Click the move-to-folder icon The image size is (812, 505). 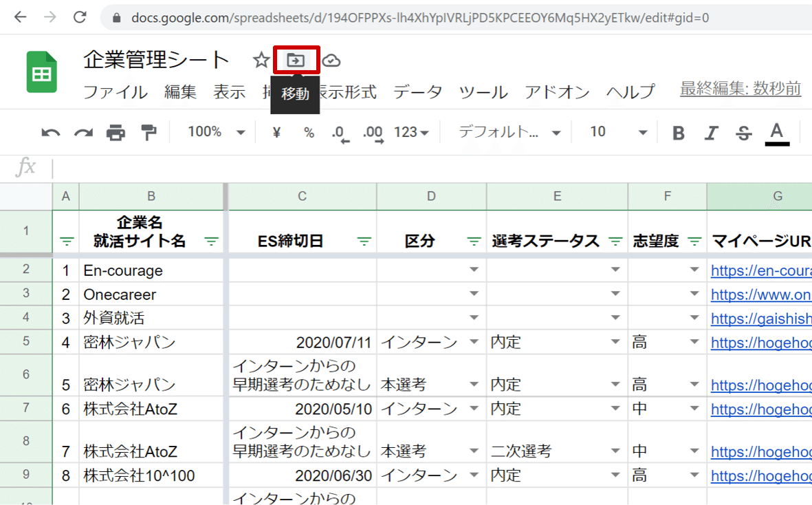296,60
